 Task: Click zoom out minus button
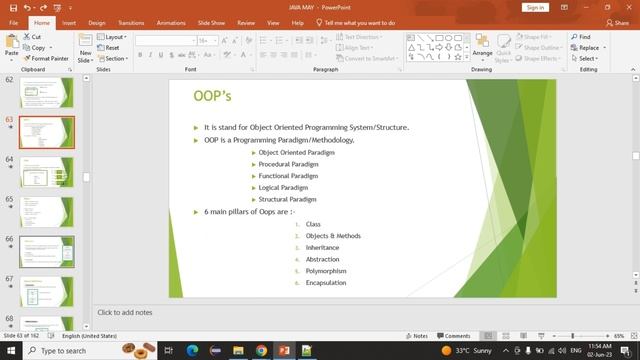tap(554, 336)
